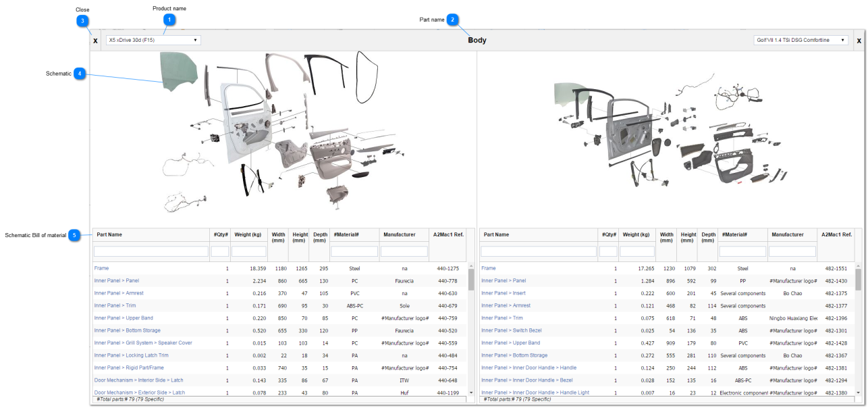The width and height of the screenshot is (868, 408).
Task: Open Inner Panel > Panel link in X5 table
Action: pyautogui.click(x=117, y=280)
